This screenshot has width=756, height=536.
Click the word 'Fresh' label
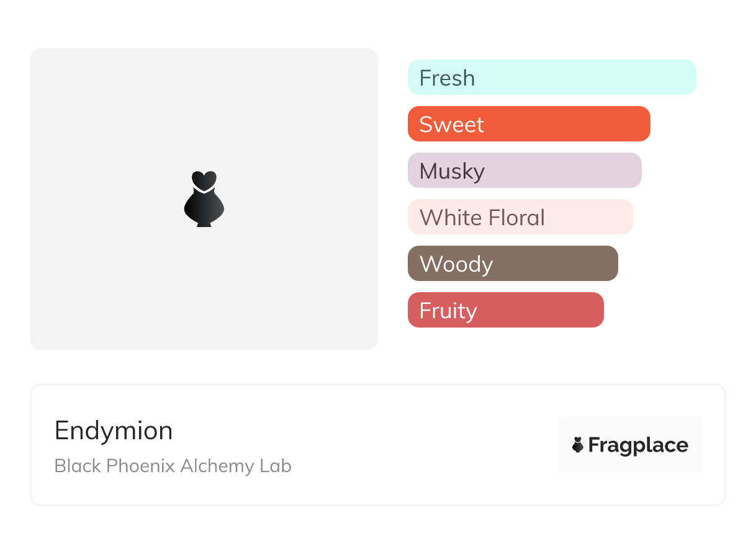447,78
